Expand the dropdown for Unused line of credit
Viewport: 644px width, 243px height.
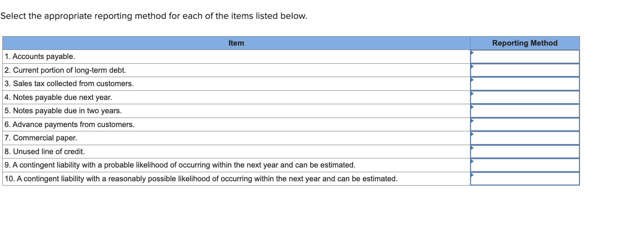pyautogui.click(x=524, y=151)
